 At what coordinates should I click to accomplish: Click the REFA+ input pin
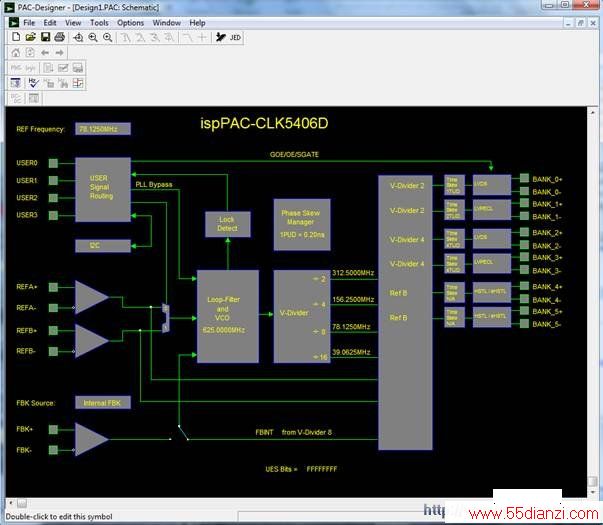[53, 287]
